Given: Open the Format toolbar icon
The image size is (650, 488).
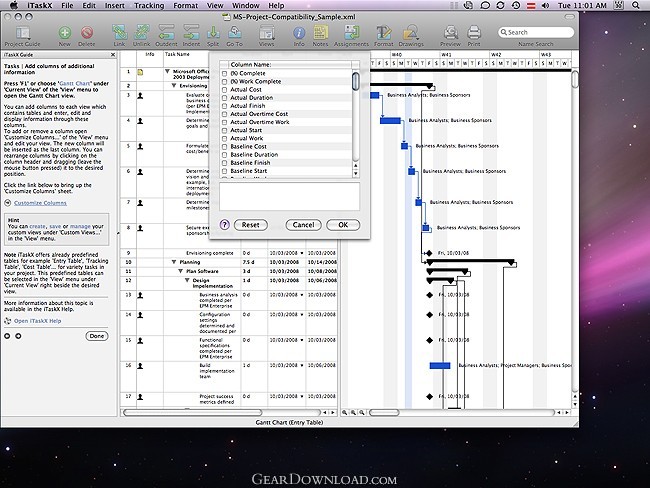Looking at the screenshot, I should 383,32.
